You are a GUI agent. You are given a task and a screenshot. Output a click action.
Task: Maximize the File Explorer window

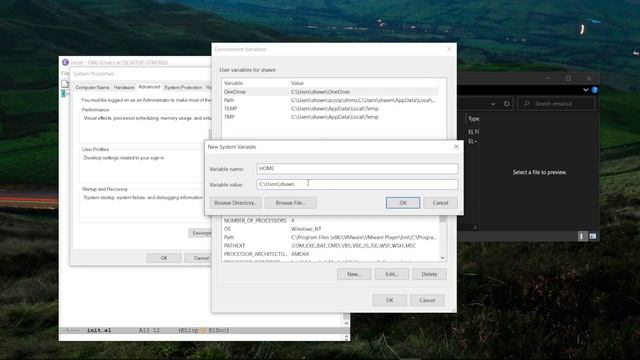tap(568, 78)
